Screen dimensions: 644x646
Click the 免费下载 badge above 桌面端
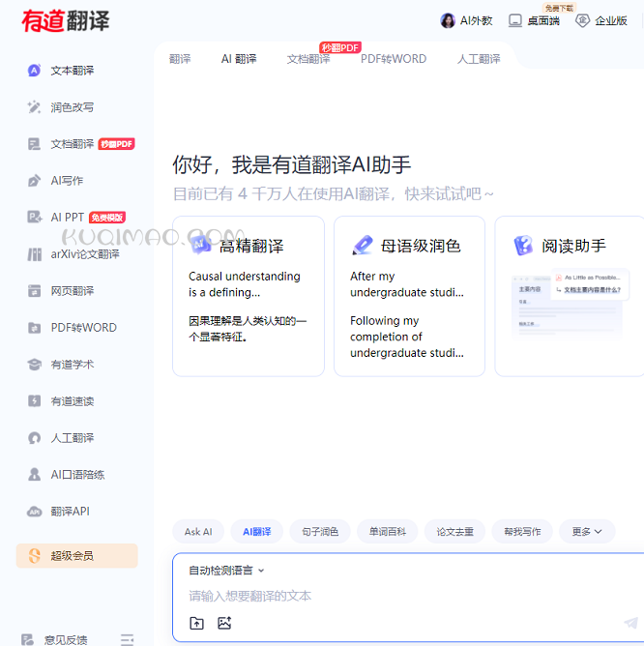pyautogui.click(x=559, y=8)
